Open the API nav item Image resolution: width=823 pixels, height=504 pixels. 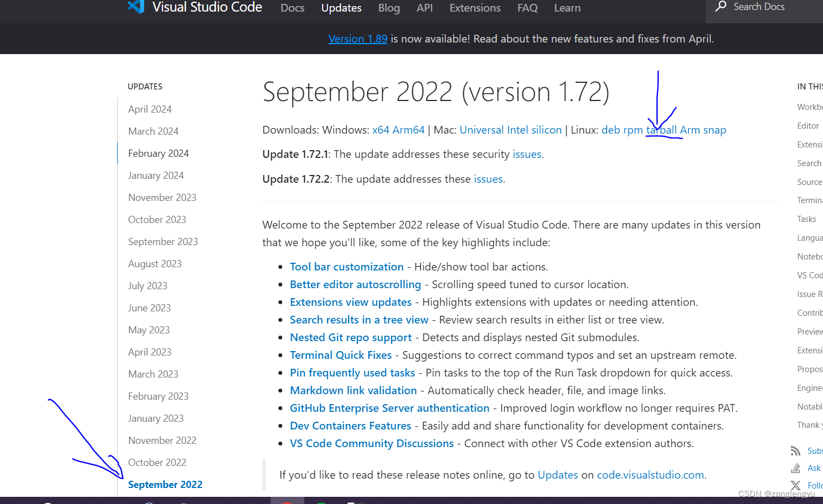[425, 8]
